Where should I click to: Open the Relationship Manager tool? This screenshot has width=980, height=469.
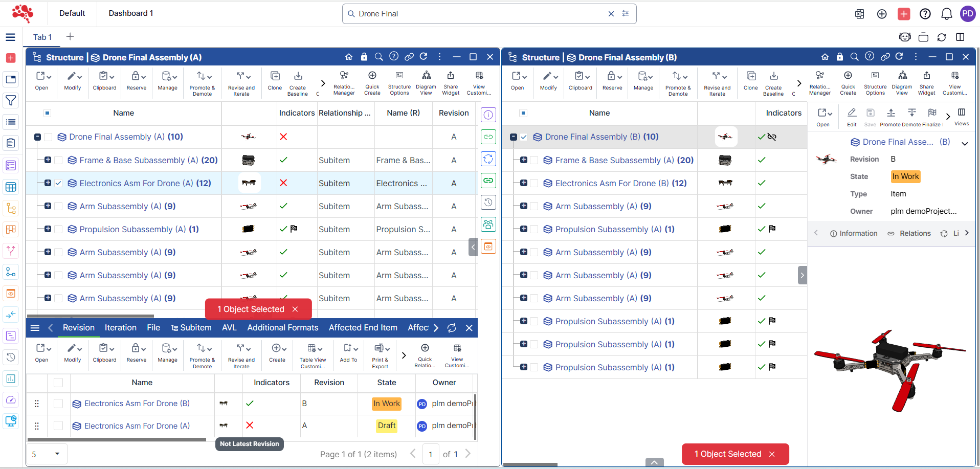pyautogui.click(x=344, y=83)
